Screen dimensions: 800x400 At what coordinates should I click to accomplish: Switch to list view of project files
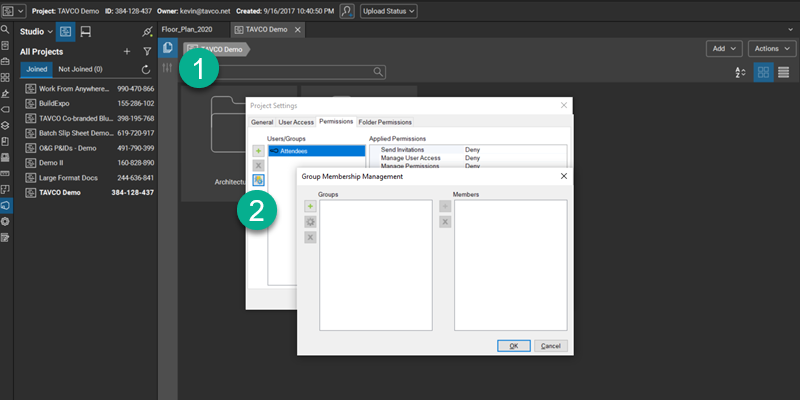pos(784,72)
